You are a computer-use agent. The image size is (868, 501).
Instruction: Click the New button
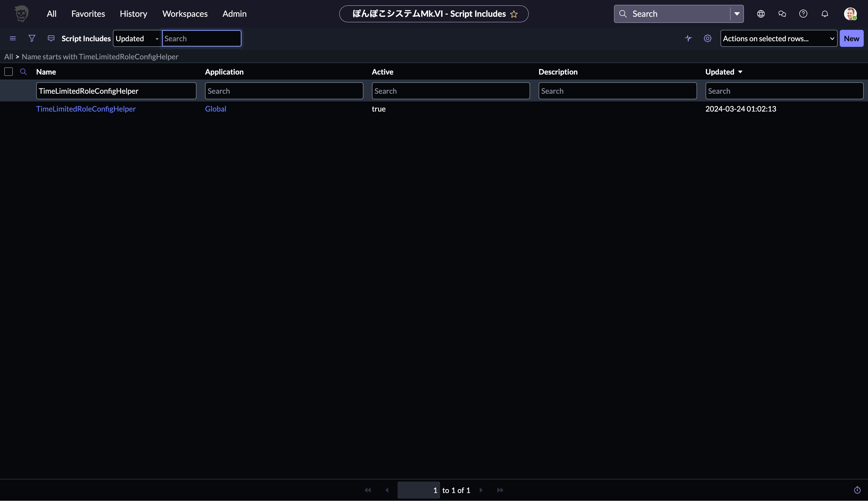tap(851, 39)
